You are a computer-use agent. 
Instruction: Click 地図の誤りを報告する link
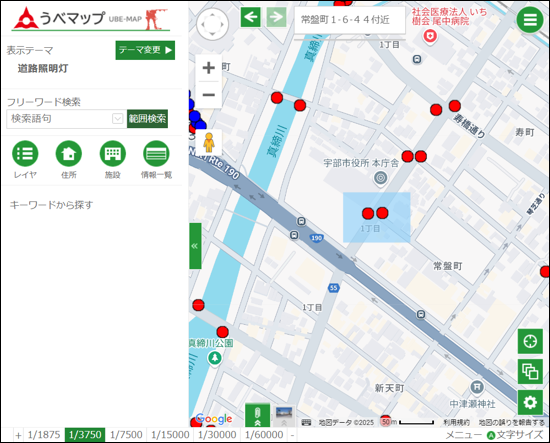pos(512,422)
